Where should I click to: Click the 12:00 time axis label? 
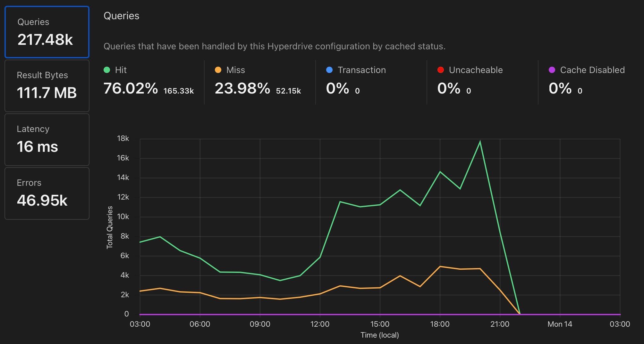(320, 324)
